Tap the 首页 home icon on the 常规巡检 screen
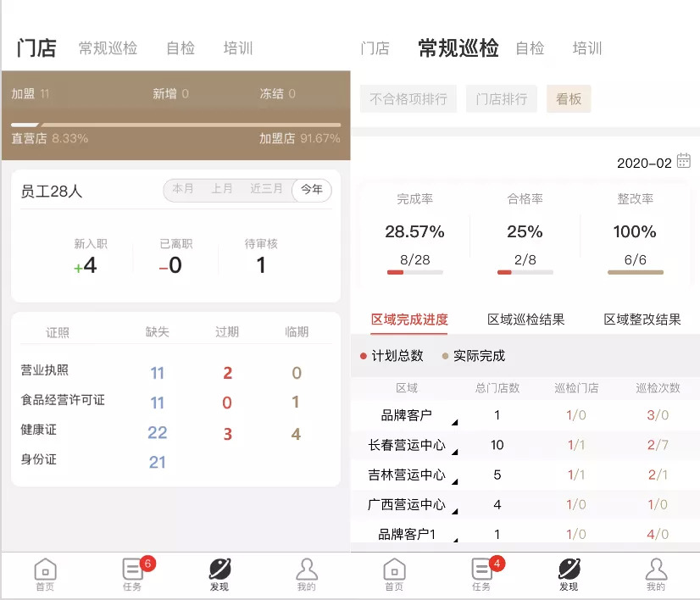The height and width of the screenshot is (600, 700). point(394,572)
